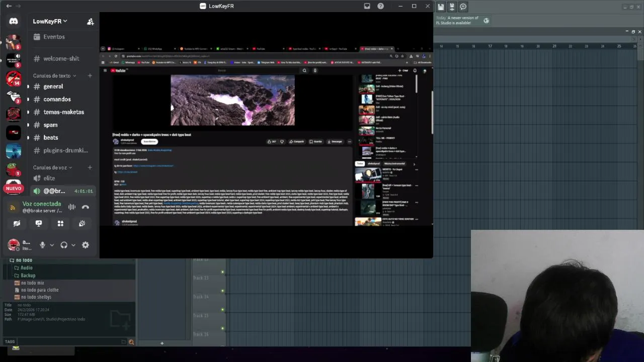Toggle Discord camera on or off
The width and height of the screenshot is (644, 362).
[17, 224]
